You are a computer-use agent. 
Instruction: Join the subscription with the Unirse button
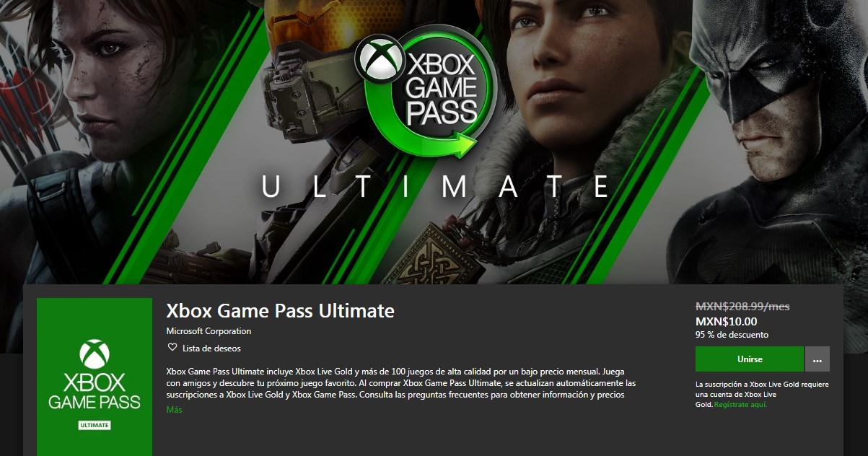coord(750,359)
